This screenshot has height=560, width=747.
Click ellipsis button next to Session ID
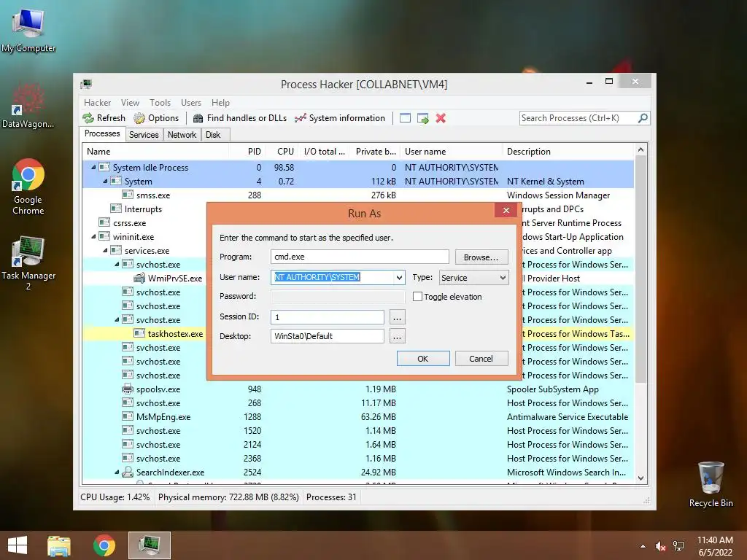[398, 317]
